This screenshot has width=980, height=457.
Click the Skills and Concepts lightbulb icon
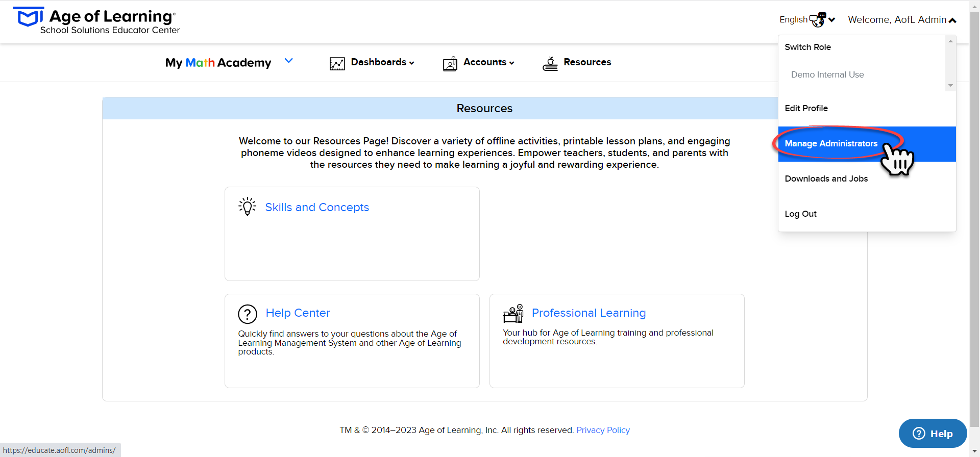coord(248,207)
